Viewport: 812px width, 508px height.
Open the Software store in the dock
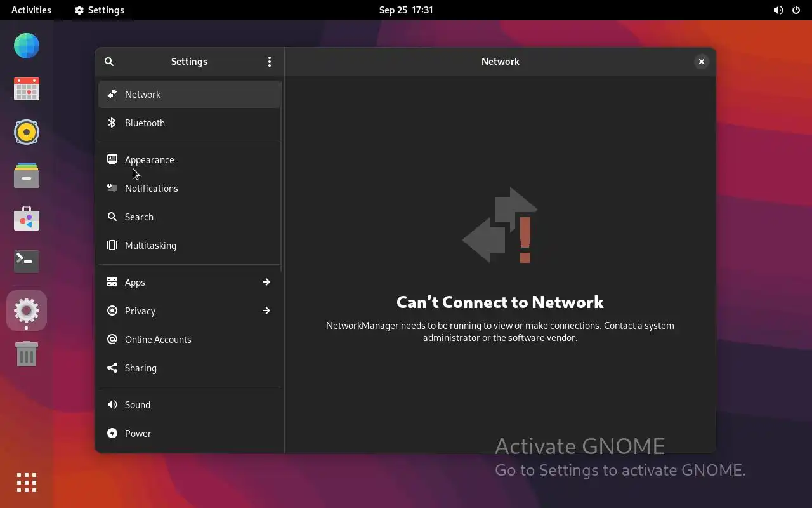27,218
